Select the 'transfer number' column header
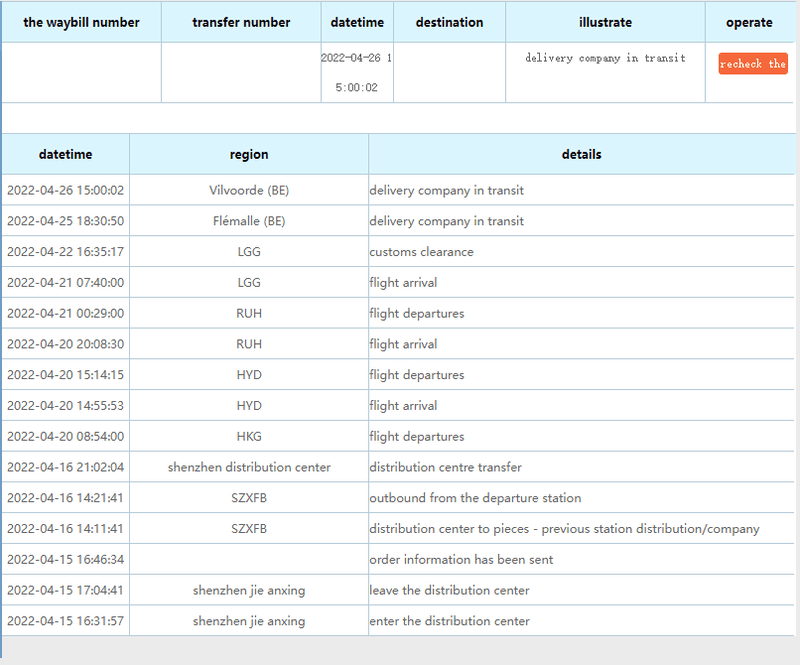The height and width of the screenshot is (665, 800). click(241, 22)
